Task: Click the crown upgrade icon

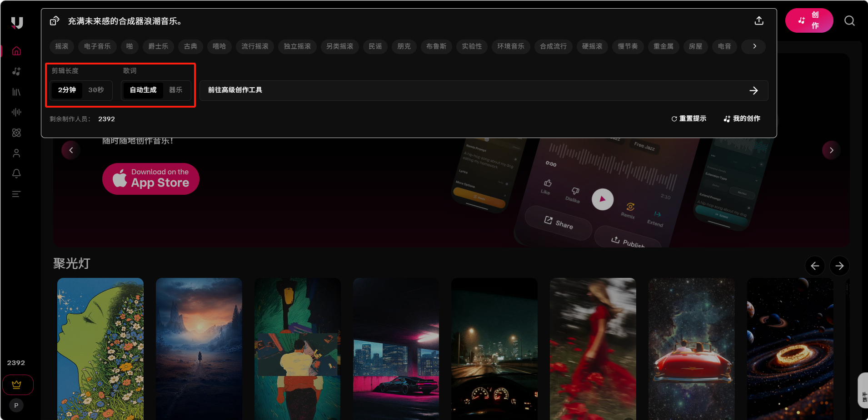Action: (x=18, y=385)
